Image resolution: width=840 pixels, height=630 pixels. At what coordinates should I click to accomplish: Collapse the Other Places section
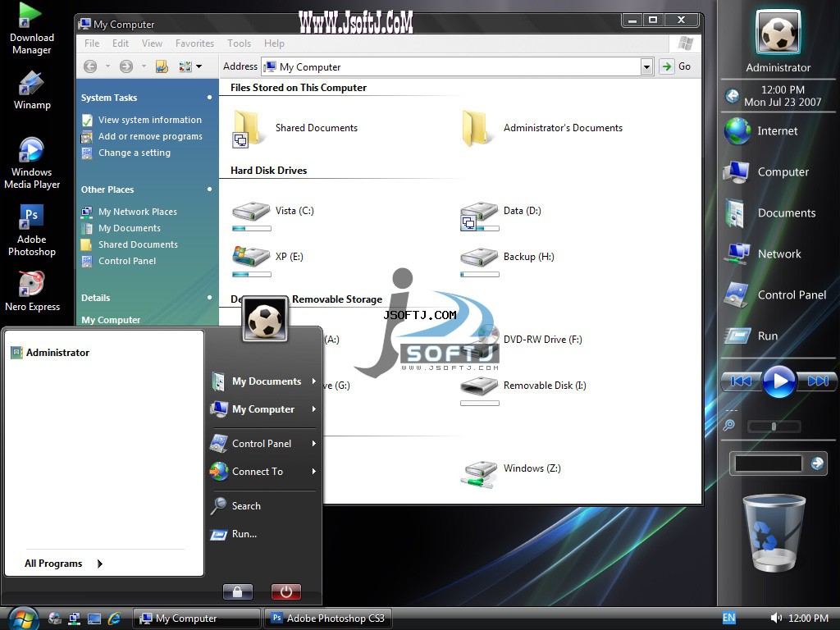click(209, 189)
